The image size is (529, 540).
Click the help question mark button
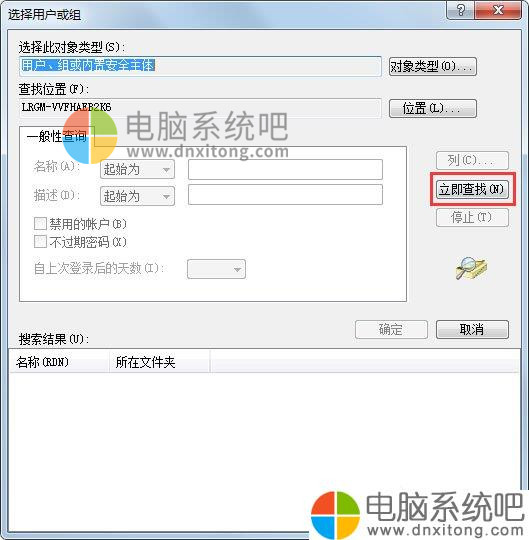(x=460, y=10)
